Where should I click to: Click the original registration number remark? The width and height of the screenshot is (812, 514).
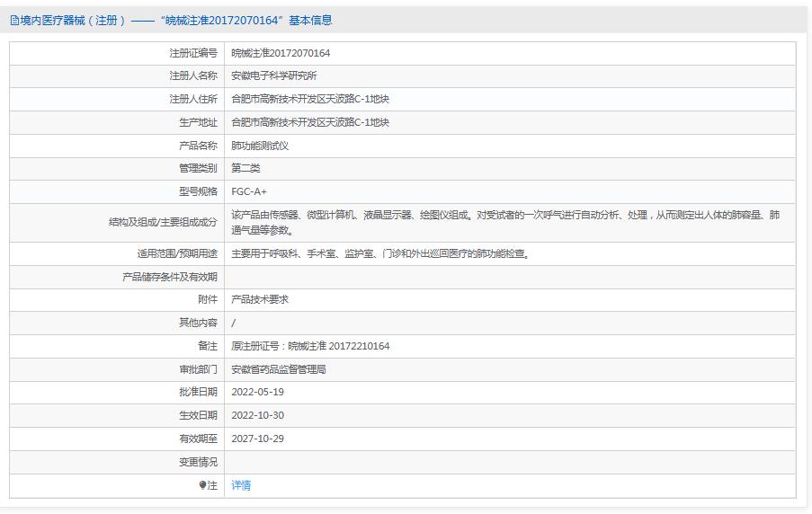310,346
